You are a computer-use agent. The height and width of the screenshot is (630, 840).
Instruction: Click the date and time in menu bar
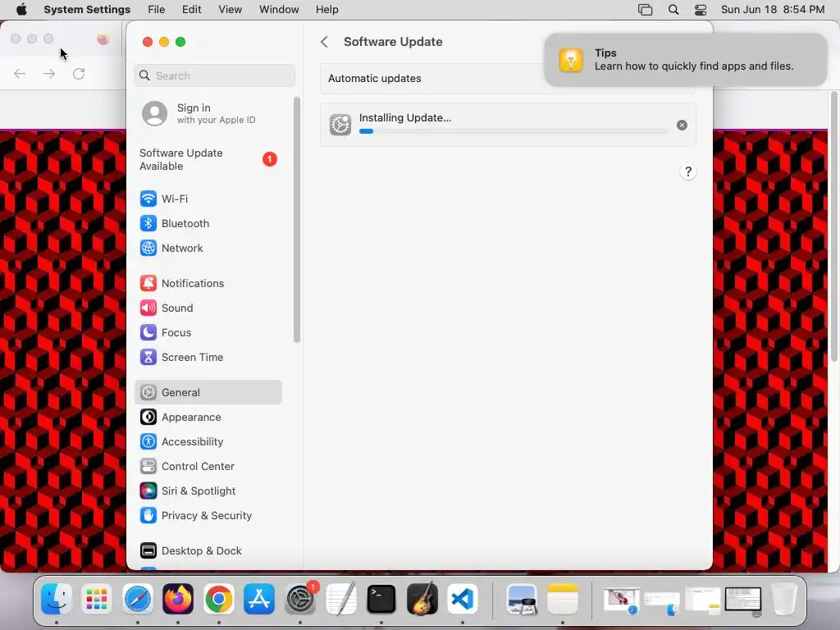click(x=773, y=10)
